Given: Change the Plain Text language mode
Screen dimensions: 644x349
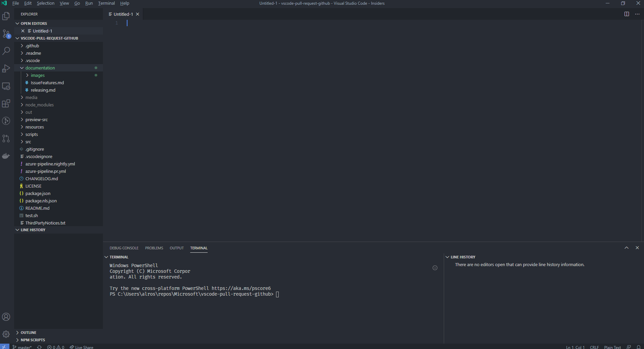Looking at the screenshot, I should [612, 347].
